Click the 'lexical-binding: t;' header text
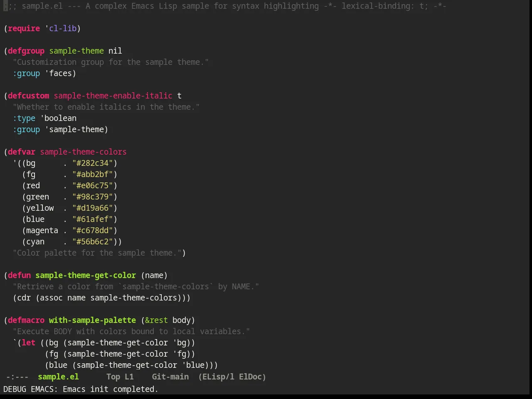Image resolution: width=532 pixels, height=399 pixels. point(385,6)
